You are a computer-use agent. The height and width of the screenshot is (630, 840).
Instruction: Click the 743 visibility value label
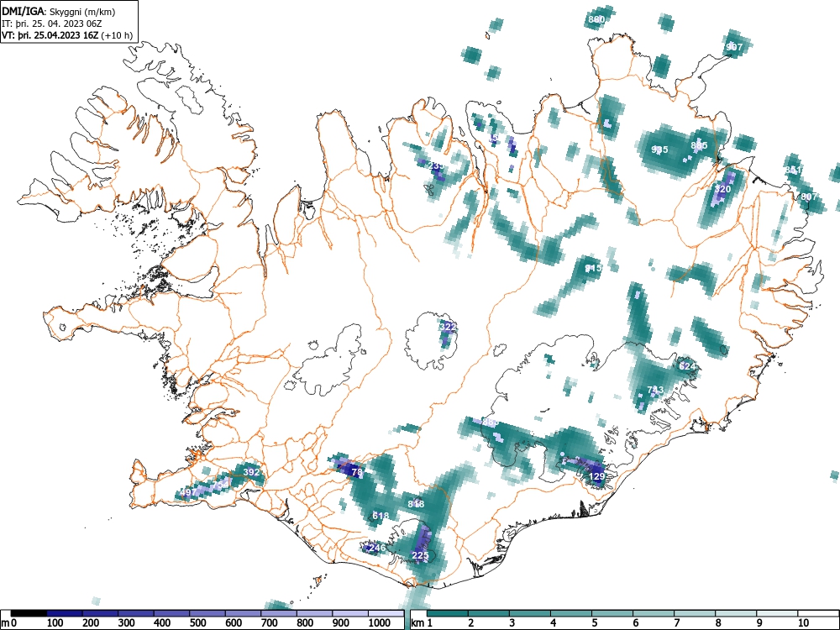(655, 390)
